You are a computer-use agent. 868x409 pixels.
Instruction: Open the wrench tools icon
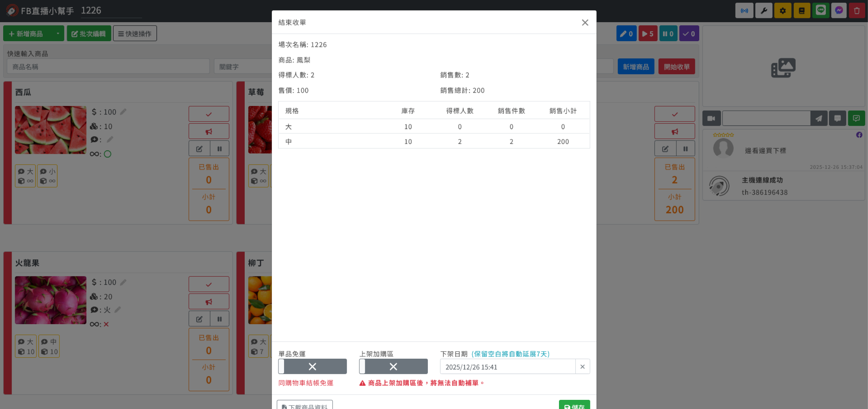763,11
